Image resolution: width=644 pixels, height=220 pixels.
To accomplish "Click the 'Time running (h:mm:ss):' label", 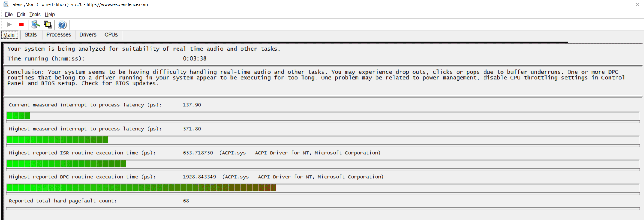I will click(x=46, y=58).
